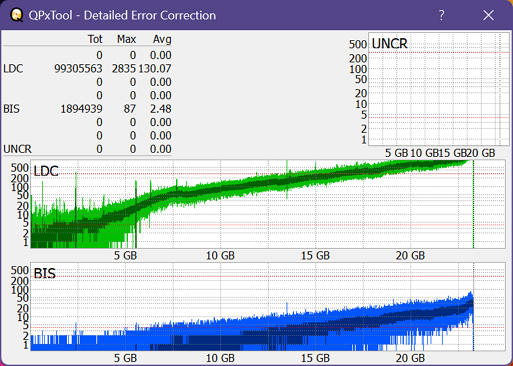Viewport: 513px width, 366px height.
Task: Close the Detailed Error Correction window
Action: (488, 15)
